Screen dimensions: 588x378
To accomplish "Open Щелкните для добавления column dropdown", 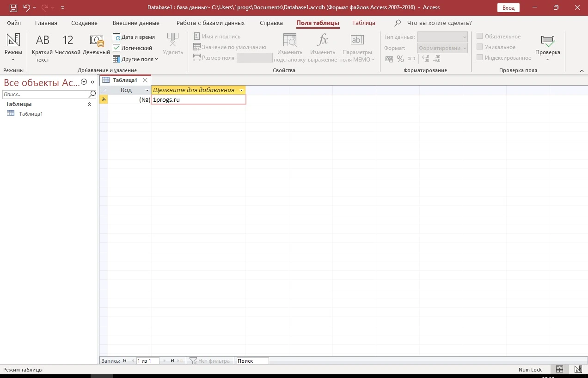I will (x=241, y=90).
